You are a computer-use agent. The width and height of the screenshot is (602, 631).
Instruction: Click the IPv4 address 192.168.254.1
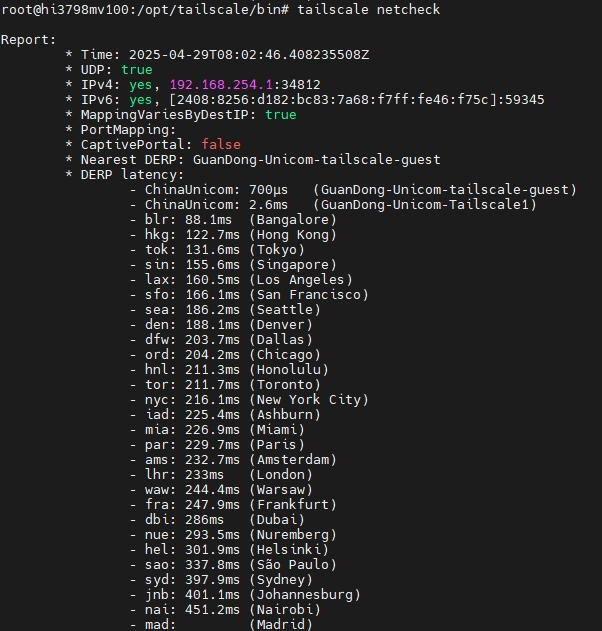tap(221, 85)
